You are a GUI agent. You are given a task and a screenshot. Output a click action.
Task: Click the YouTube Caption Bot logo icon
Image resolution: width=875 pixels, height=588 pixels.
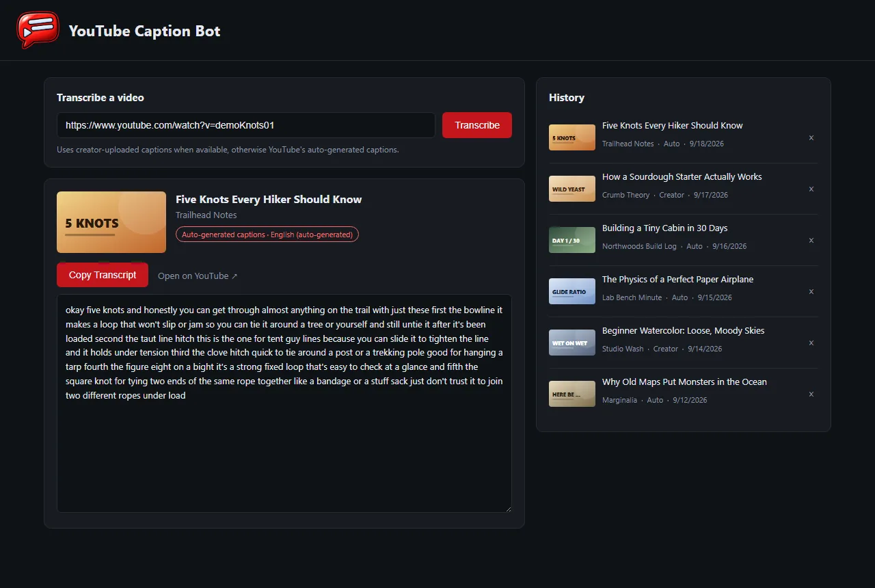point(38,30)
